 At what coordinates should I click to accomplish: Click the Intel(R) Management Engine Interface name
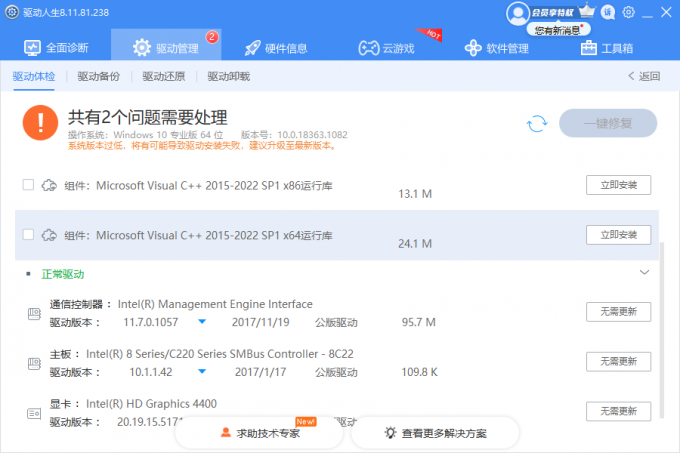215,304
